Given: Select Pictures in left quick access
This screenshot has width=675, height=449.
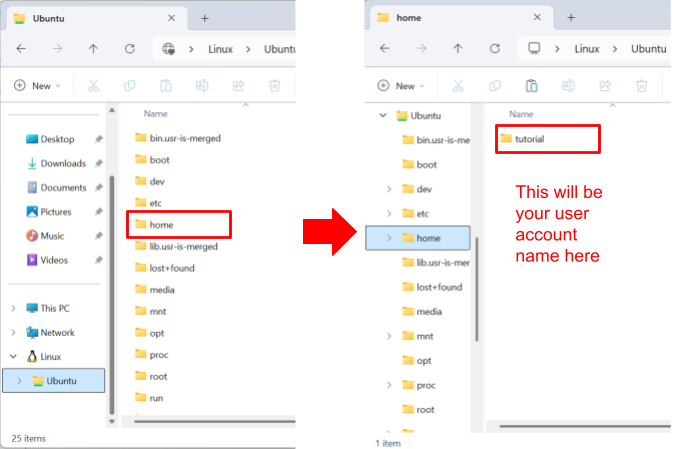Looking at the screenshot, I should pyautogui.click(x=49, y=212).
